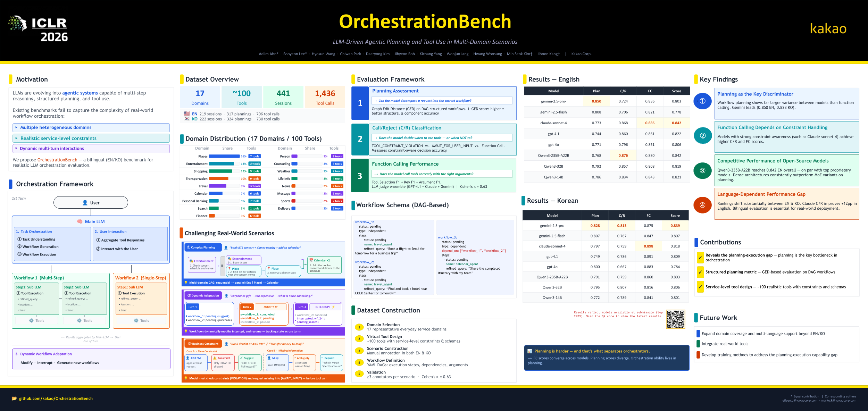Select the Complex Planning scenario tab
The image size is (868, 411).
pos(203,248)
